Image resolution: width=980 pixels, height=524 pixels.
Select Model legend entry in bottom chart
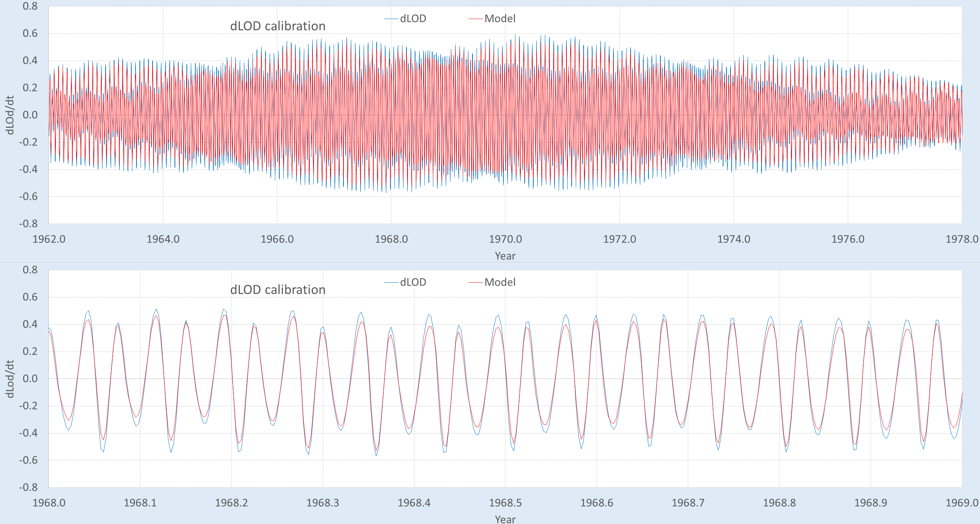coord(500,282)
